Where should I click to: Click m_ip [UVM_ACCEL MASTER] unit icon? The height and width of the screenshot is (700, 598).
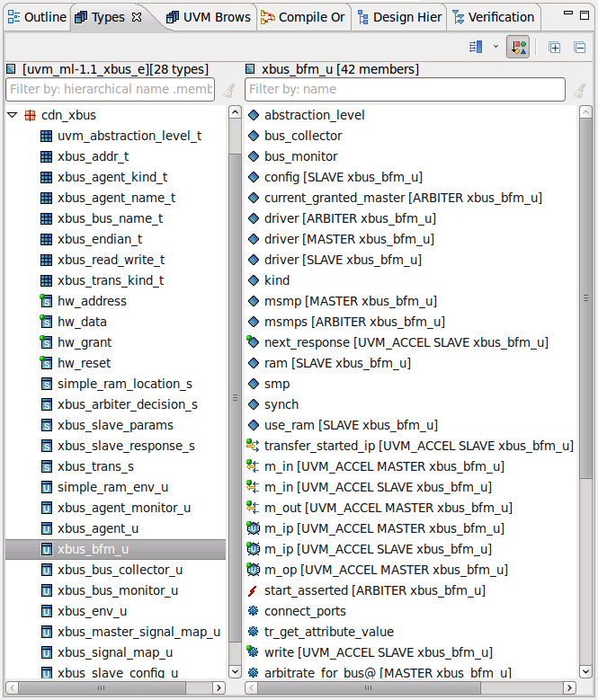[254, 528]
